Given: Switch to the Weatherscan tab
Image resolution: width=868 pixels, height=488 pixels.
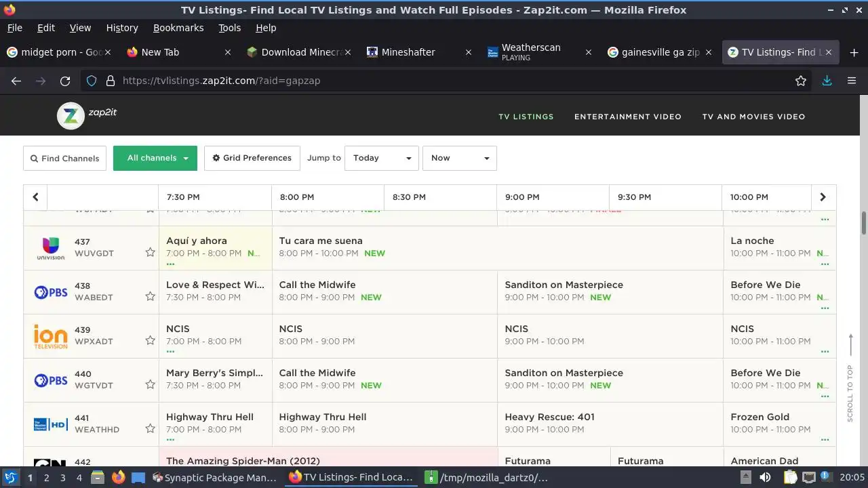Looking at the screenshot, I should click(540, 52).
